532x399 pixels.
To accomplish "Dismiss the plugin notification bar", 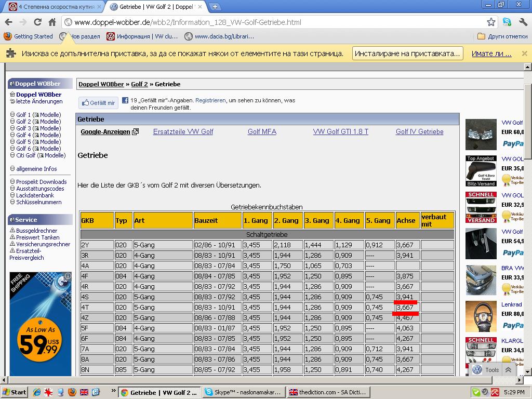I will [x=524, y=54].
